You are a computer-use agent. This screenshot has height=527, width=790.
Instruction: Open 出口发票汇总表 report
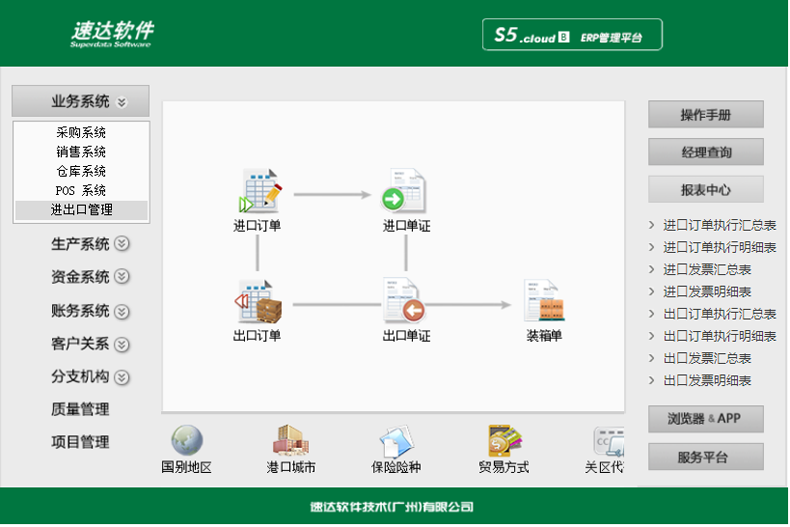[x=707, y=358]
